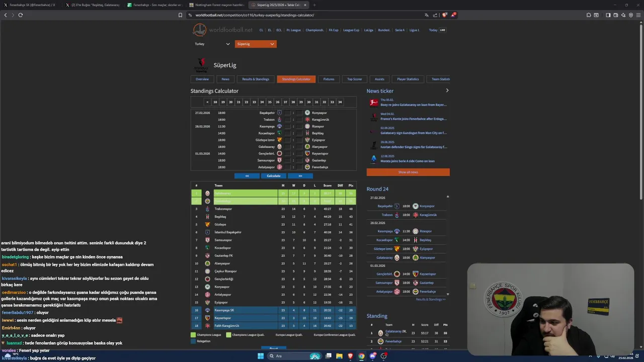The width and height of the screenshot is (644, 362).
Task: Click Beşiktaş crest in the main standings table
Action: pyautogui.click(x=207, y=217)
